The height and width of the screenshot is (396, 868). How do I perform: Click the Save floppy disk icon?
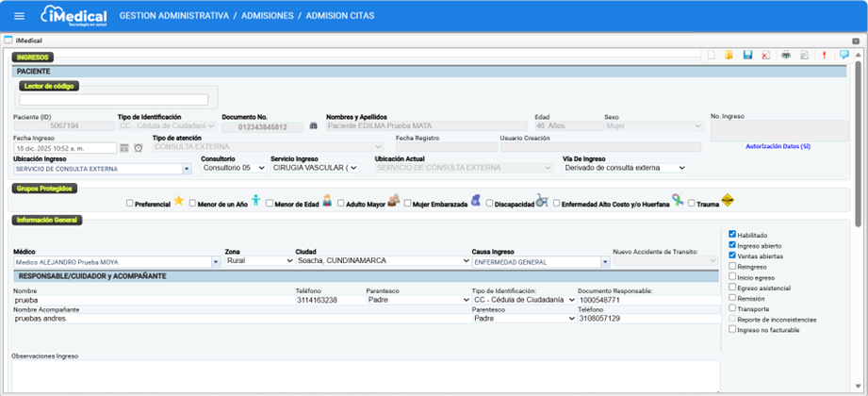click(747, 56)
